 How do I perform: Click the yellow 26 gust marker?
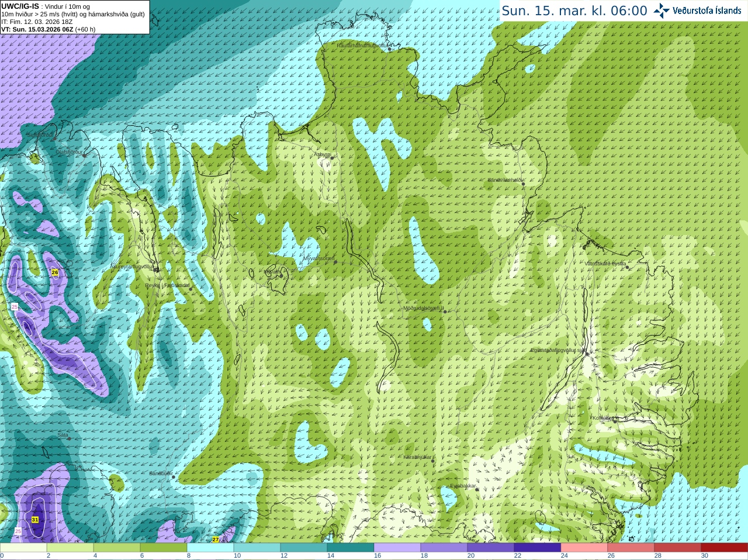[x=55, y=272]
